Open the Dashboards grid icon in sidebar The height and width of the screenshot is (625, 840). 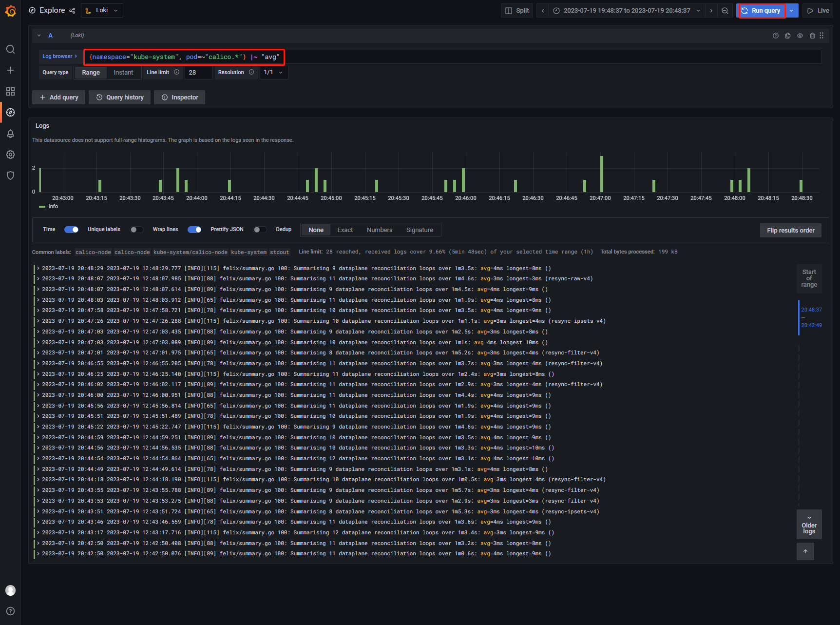click(10, 91)
